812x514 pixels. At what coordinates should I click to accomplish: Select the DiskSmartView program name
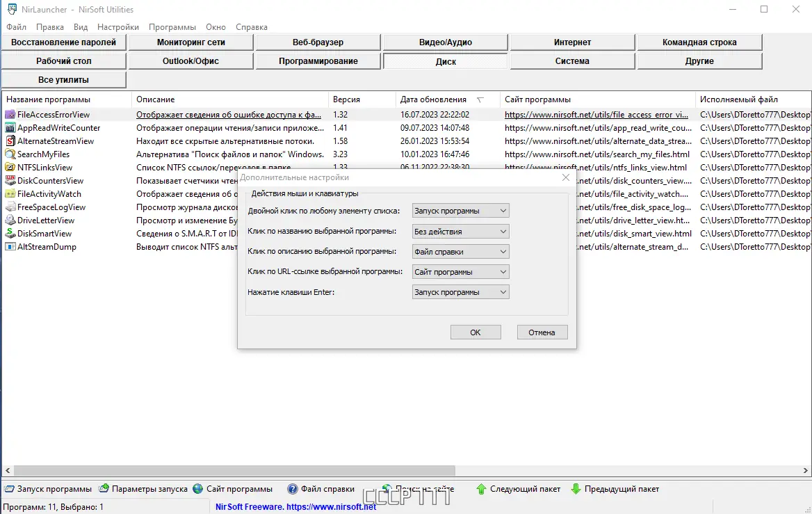coord(44,234)
